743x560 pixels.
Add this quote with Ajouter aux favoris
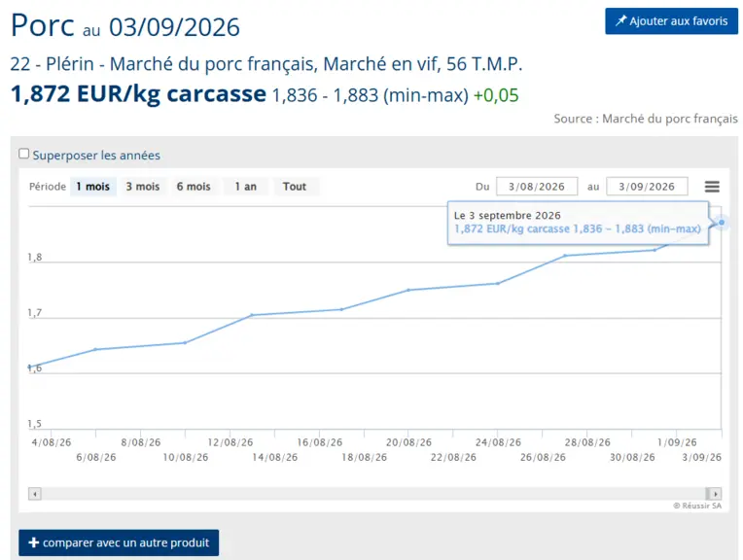pyautogui.click(x=671, y=20)
